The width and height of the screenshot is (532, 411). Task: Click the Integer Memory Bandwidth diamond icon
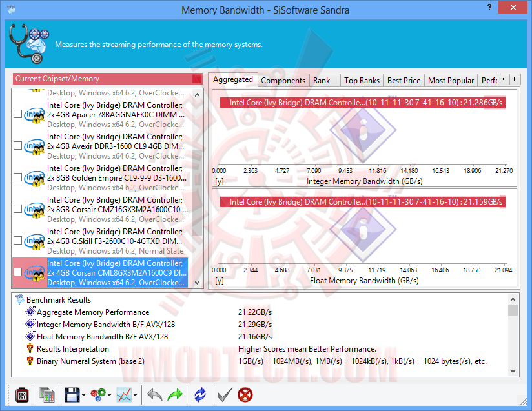(30, 324)
